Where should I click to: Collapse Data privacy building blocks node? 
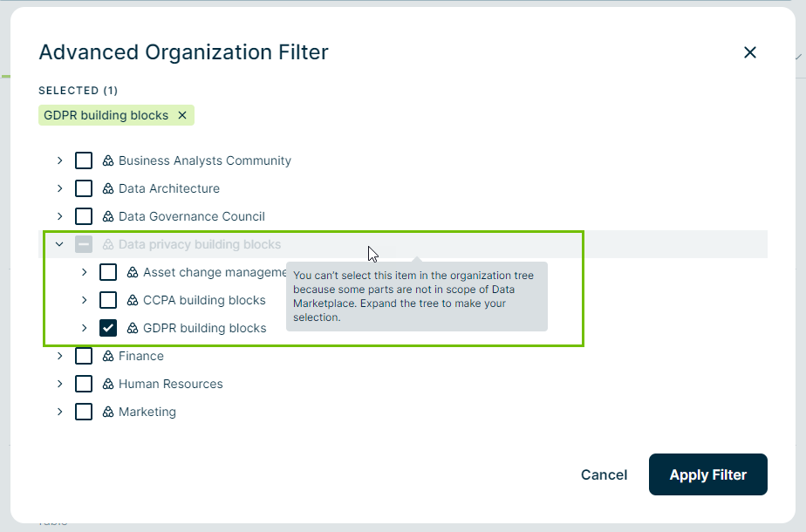(x=59, y=244)
